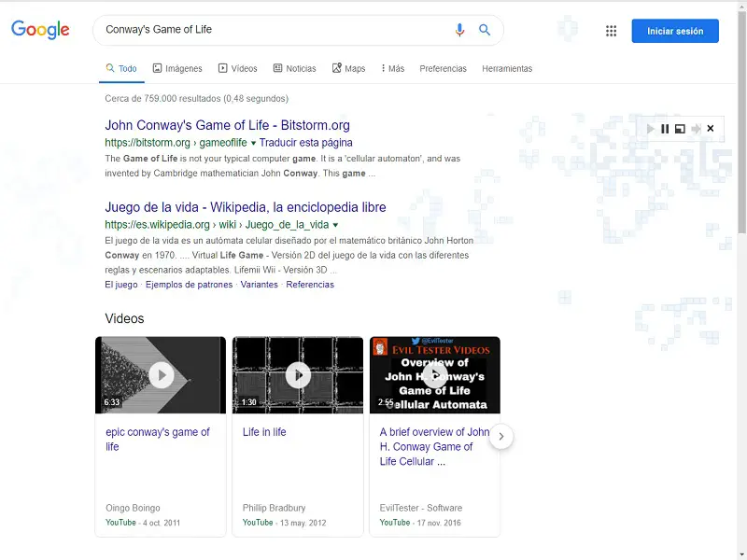The height and width of the screenshot is (560, 747).
Task: Close the Game of Life animation controls
Action: tap(711, 129)
